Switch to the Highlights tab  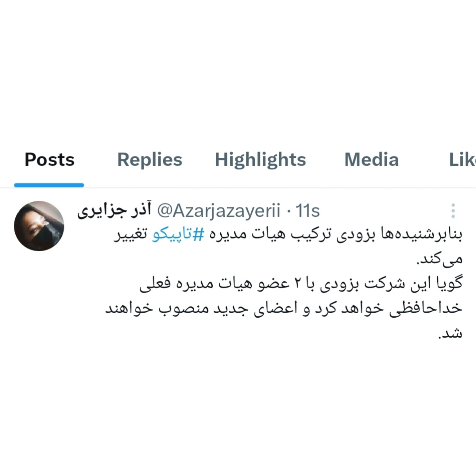click(x=260, y=159)
